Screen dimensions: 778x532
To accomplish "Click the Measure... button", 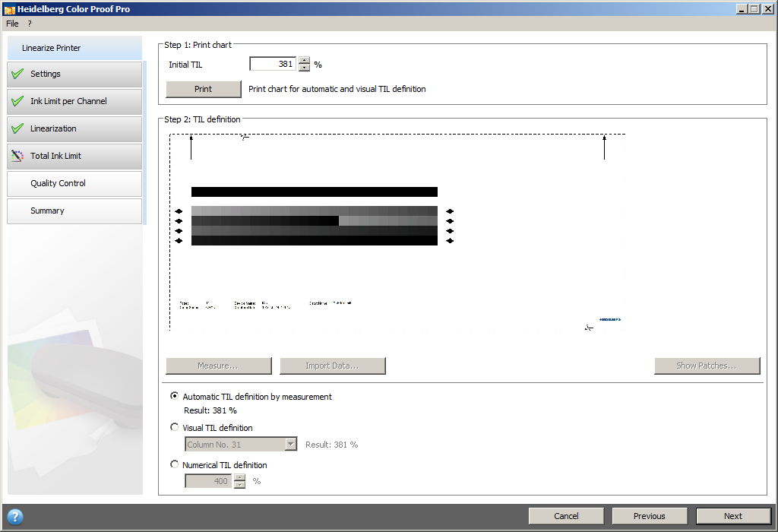I will (x=218, y=366).
